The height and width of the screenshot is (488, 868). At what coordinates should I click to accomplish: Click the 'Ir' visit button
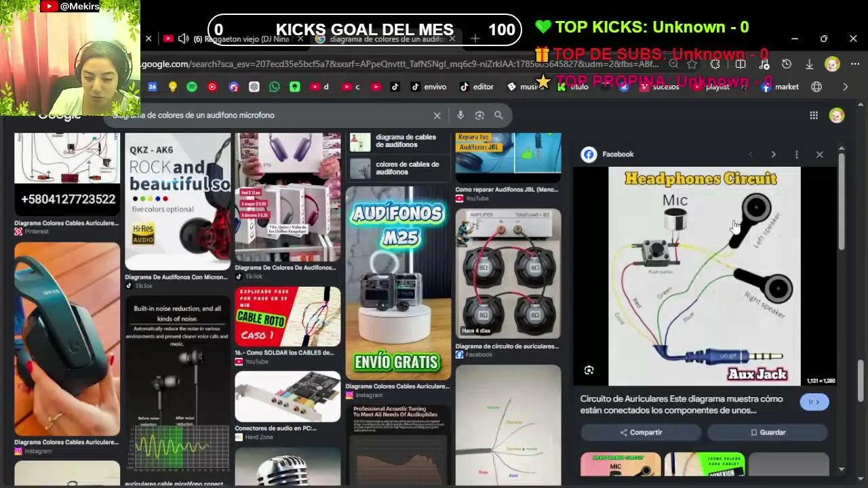[814, 402]
